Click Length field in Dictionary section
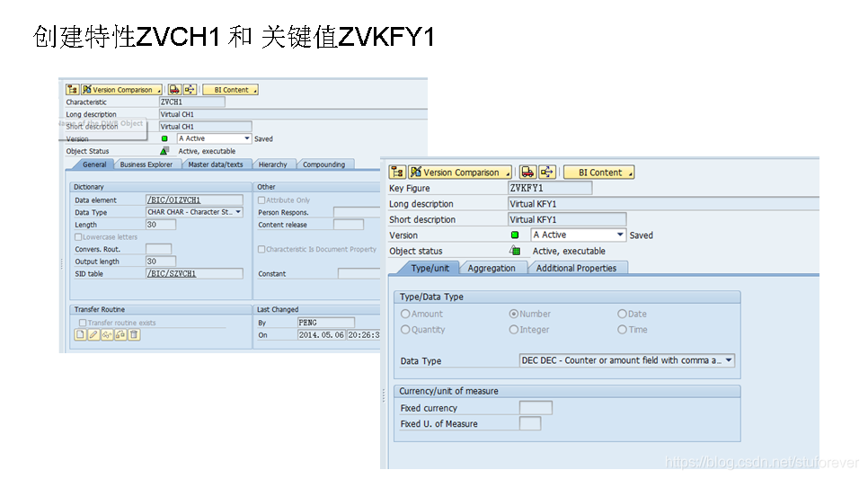Viewport: 868px width, 479px height. click(161, 225)
